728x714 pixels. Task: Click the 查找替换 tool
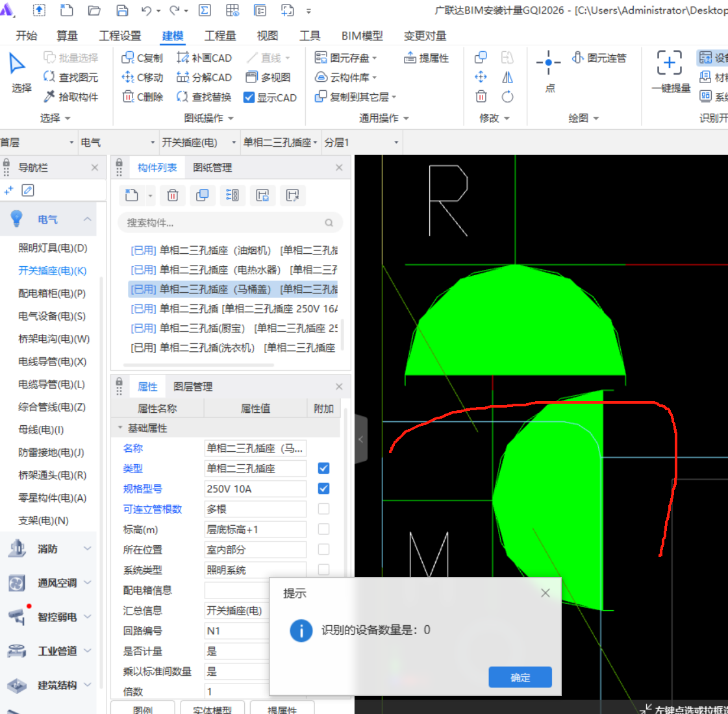pyautogui.click(x=204, y=97)
